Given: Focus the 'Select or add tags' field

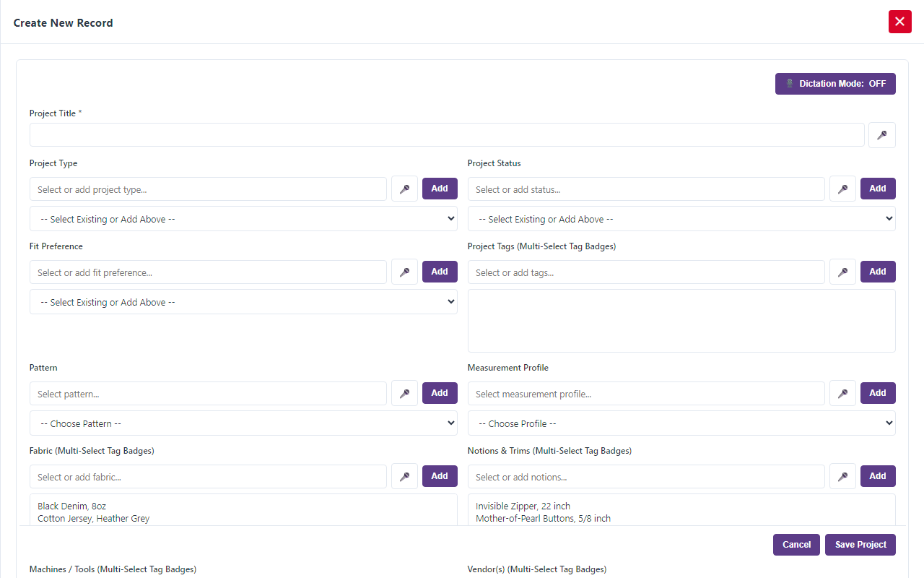Looking at the screenshot, I should pos(646,272).
